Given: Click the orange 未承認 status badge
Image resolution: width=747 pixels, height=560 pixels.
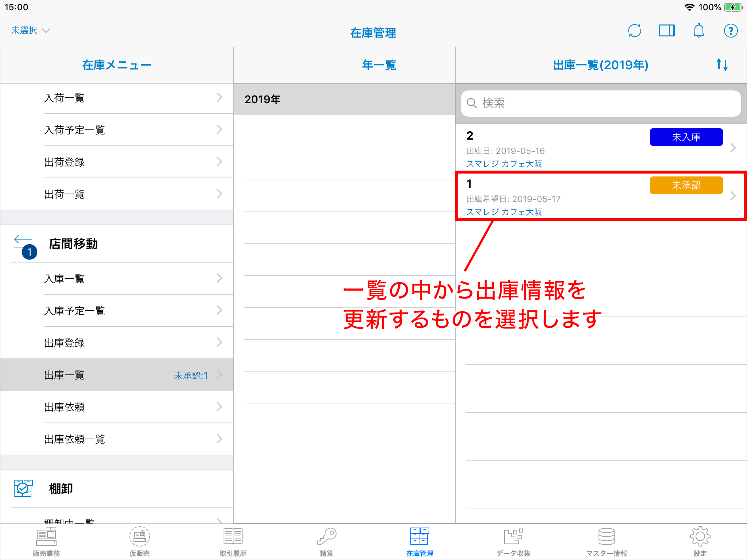Looking at the screenshot, I should pos(686,185).
